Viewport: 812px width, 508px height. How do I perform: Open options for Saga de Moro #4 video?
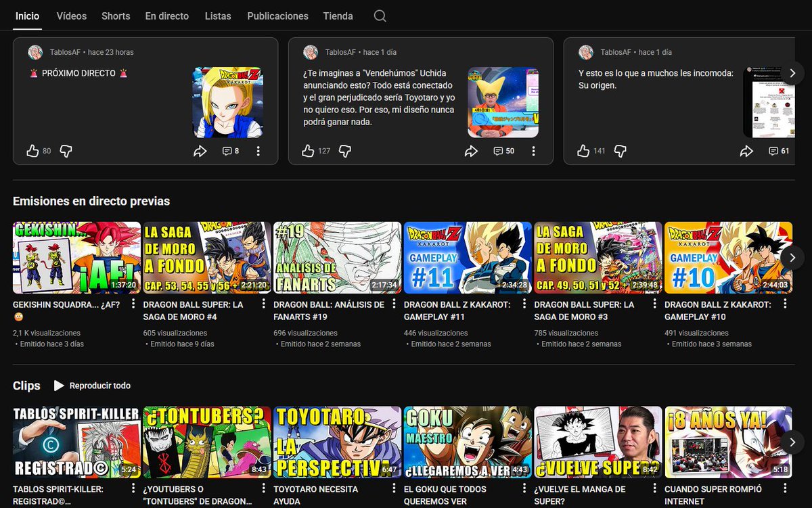[263, 304]
